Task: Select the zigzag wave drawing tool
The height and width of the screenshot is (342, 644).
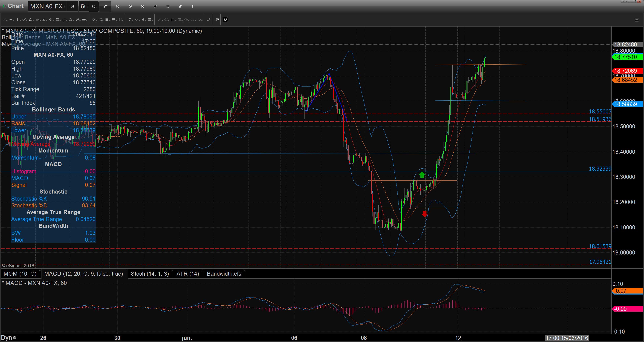Action: tap(24, 20)
